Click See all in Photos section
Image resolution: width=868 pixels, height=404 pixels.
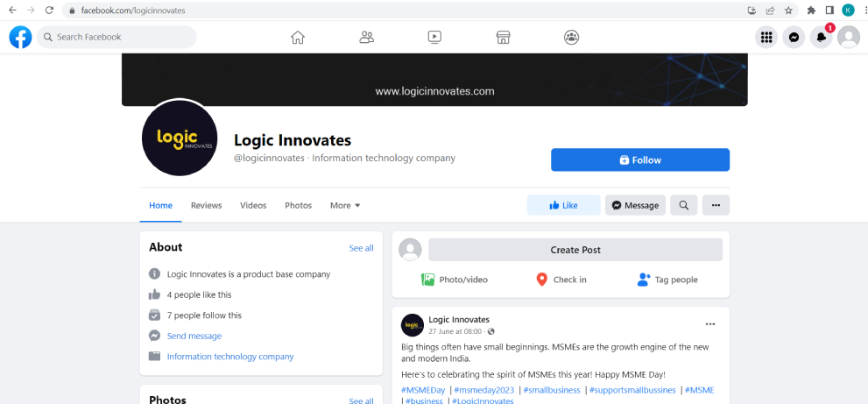point(361,400)
